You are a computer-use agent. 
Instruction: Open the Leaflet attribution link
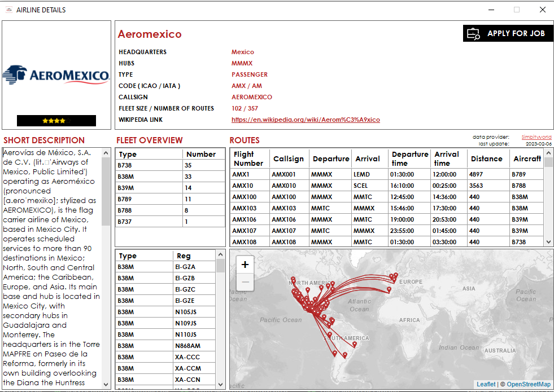point(486,384)
